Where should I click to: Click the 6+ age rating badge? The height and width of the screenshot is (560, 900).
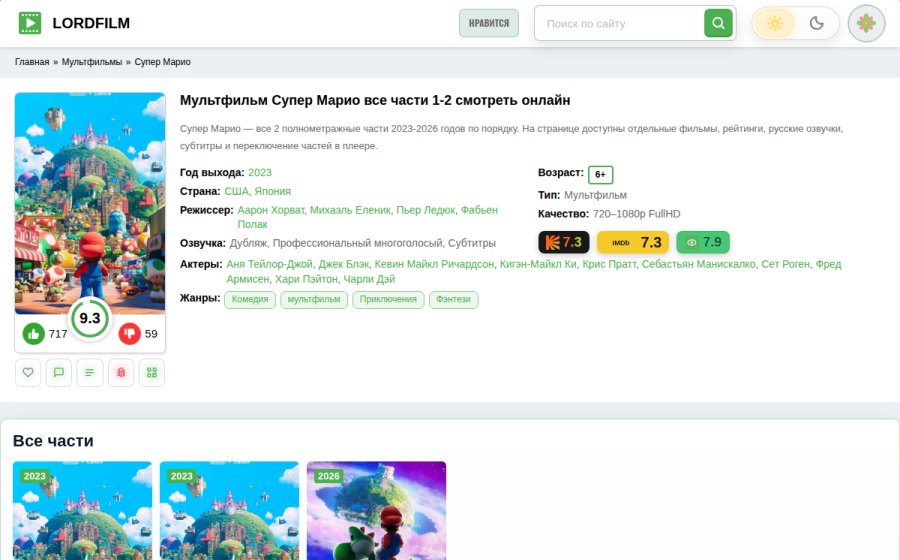(600, 174)
